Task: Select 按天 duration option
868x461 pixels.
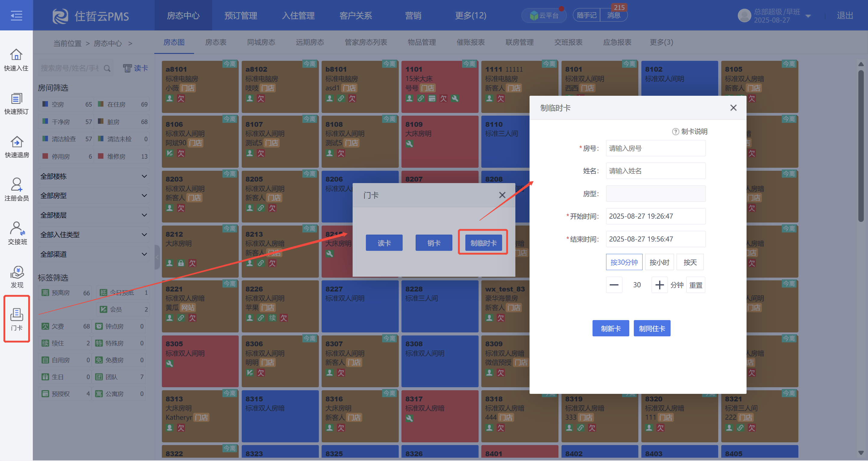Action: point(690,262)
